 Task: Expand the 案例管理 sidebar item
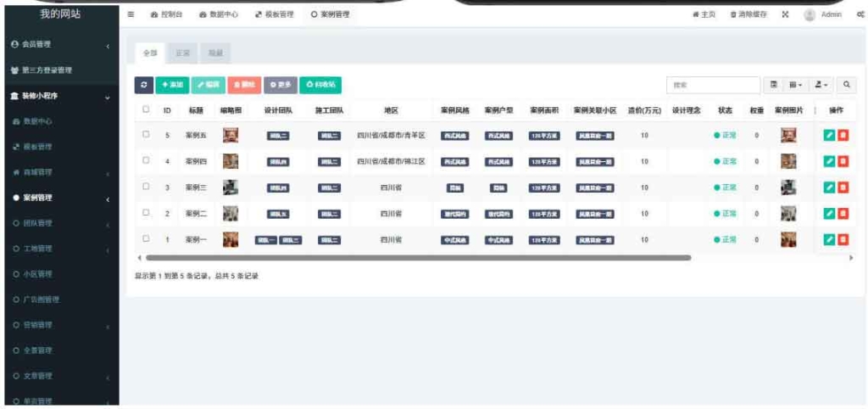pyautogui.click(x=61, y=198)
